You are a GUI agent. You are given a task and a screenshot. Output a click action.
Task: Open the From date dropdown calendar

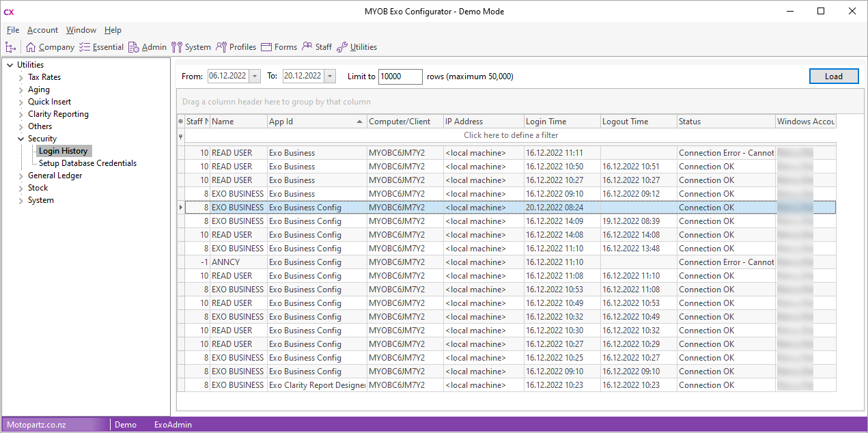(255, 76)
